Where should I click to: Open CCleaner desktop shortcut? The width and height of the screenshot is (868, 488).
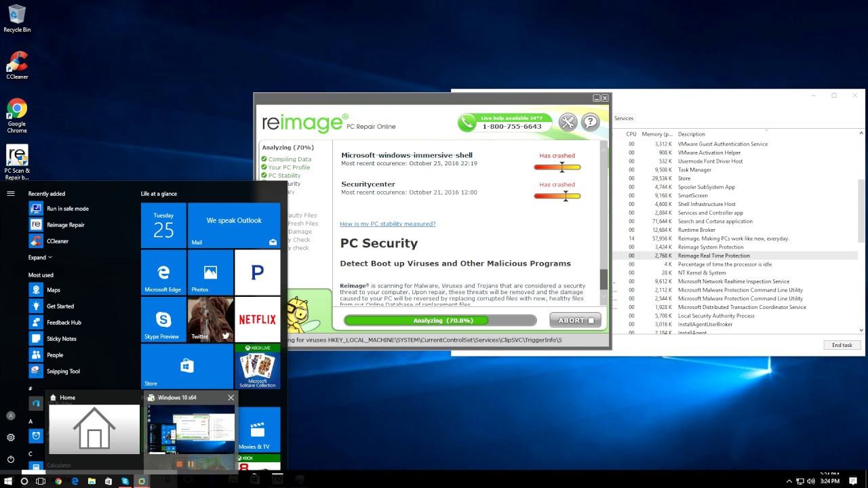click(x=17, y=66)
